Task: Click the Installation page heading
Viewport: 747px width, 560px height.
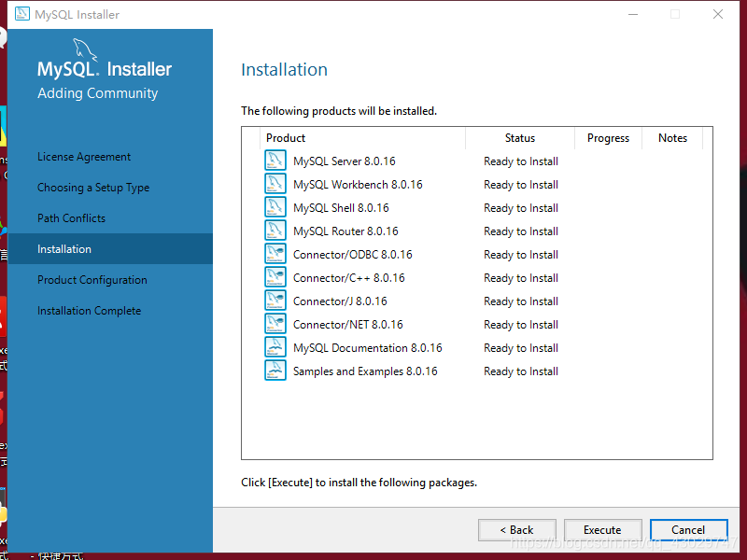Action: (285, 69)
